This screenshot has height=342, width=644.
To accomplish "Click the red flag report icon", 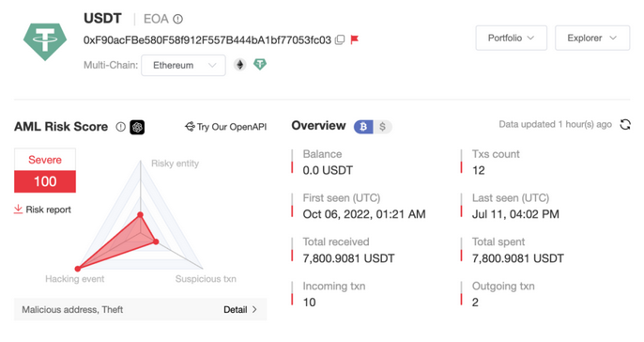I will tap(354, 39).
